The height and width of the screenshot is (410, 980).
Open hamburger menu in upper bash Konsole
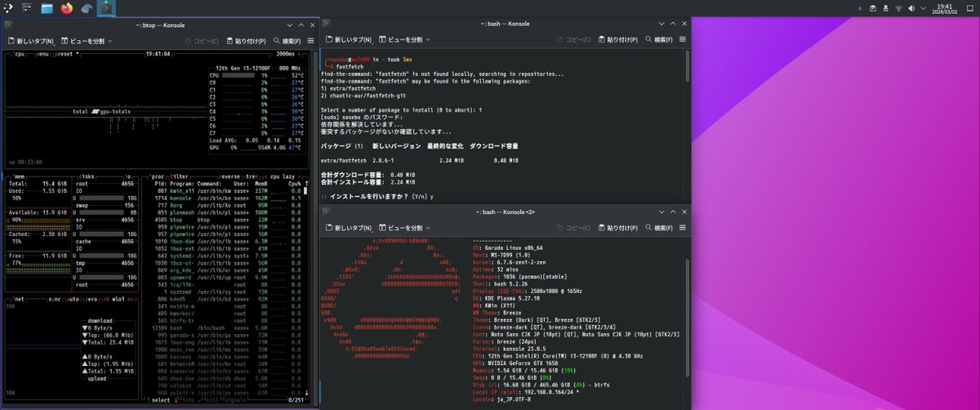[x=684, y=39]
